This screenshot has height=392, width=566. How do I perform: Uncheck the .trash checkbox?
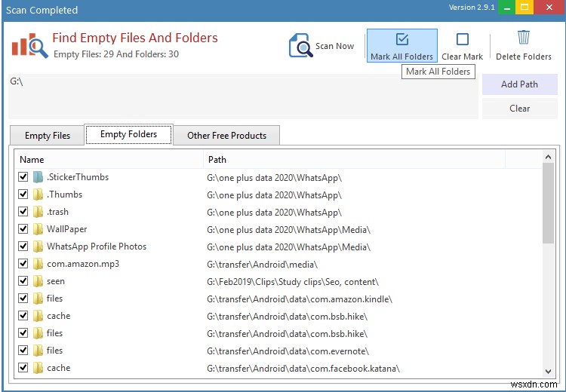click(23, 211)
